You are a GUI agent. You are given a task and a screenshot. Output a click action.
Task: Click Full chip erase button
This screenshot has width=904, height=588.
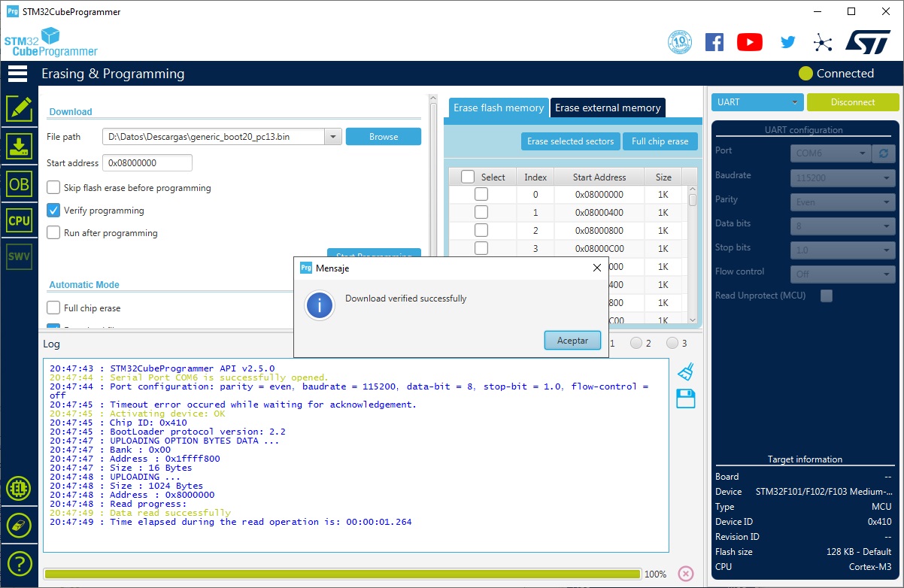[x=660, y=141]
